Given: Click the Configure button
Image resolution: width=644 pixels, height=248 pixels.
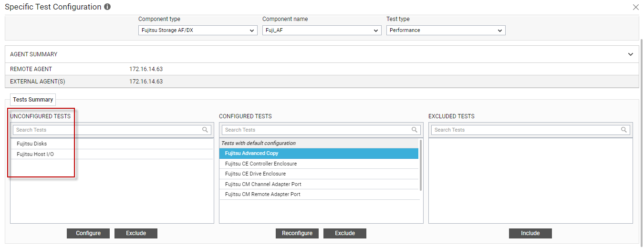Looking at the screenshot, I should [88, 233].
